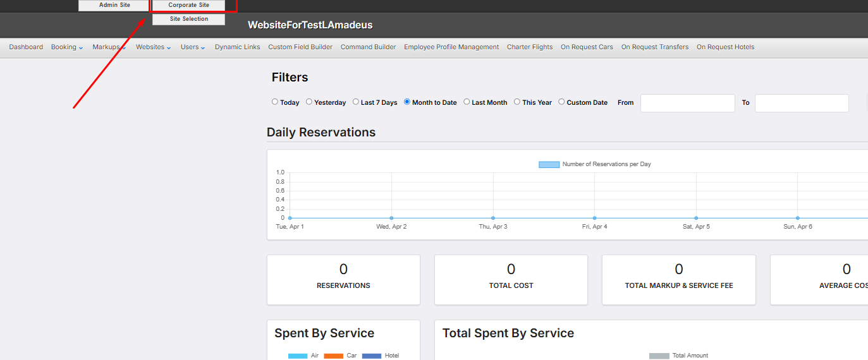868x360 pixels.
Task: Open Dynamic Links page
Action: pos(237,47)
